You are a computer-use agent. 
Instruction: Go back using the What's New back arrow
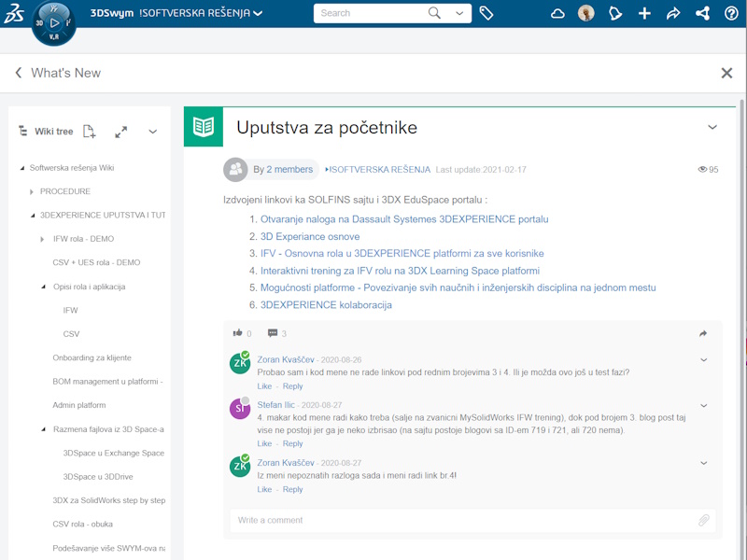19,72
